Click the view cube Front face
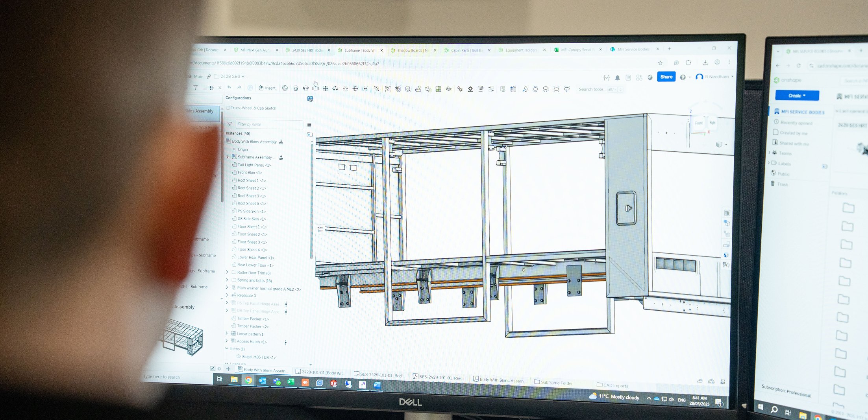868x420 pixels. click(x=699, y=123)
